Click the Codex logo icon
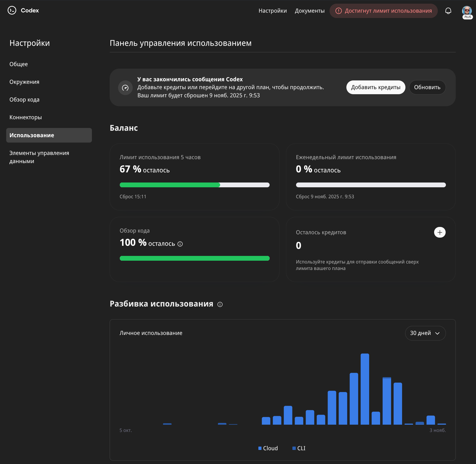 (12, 10)
